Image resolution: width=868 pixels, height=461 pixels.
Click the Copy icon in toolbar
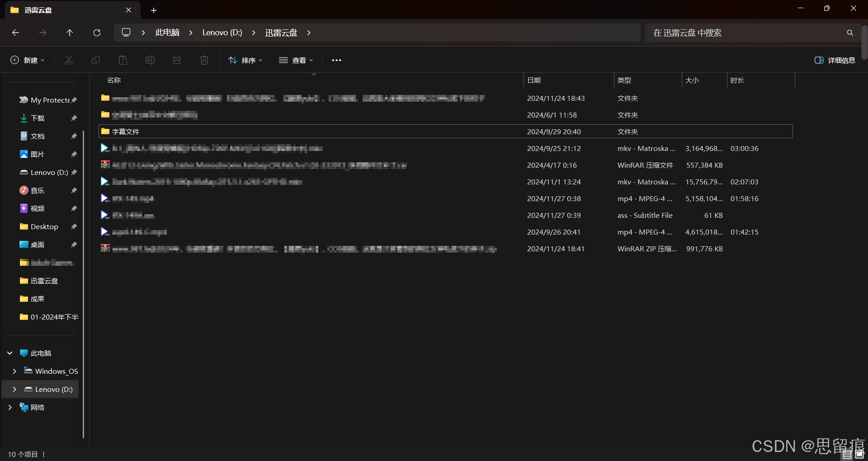(x=96, y=60)
